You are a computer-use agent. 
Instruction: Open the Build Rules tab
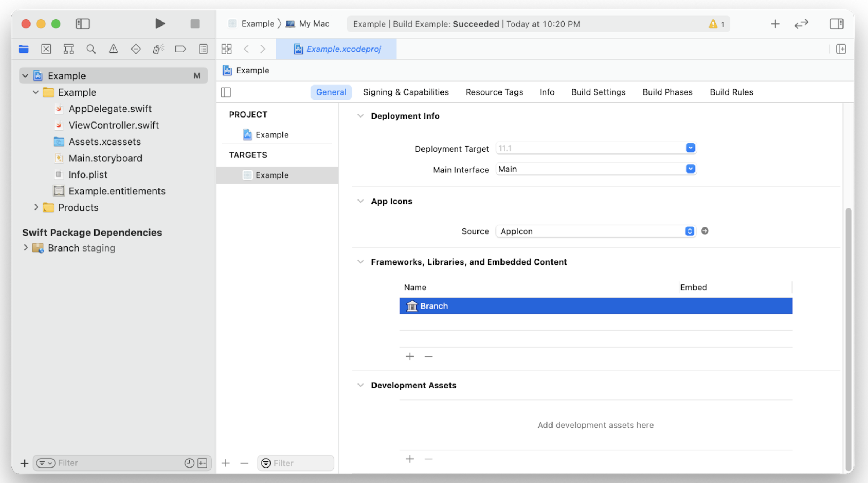pyautogui.click(x=731, y=92)
